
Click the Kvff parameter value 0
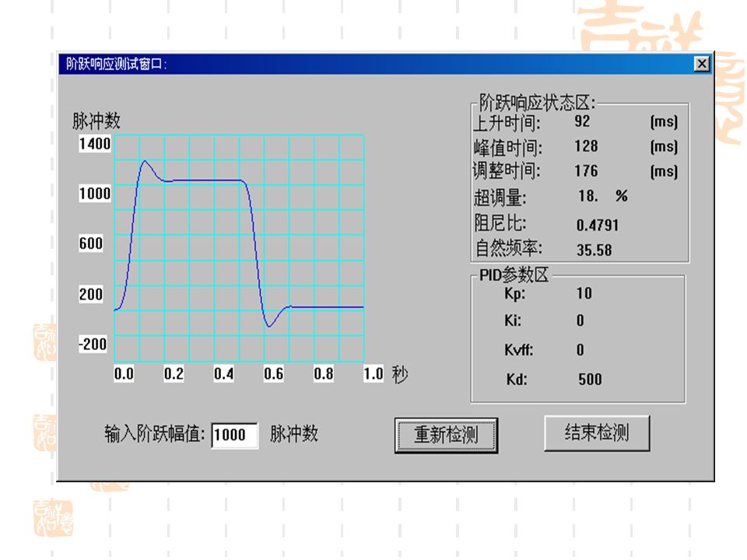[x=579, y=350]
